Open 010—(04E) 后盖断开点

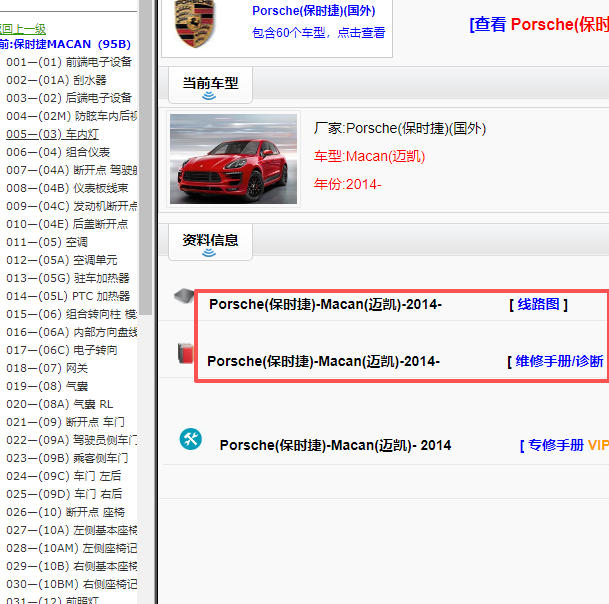tap(67, 224)
